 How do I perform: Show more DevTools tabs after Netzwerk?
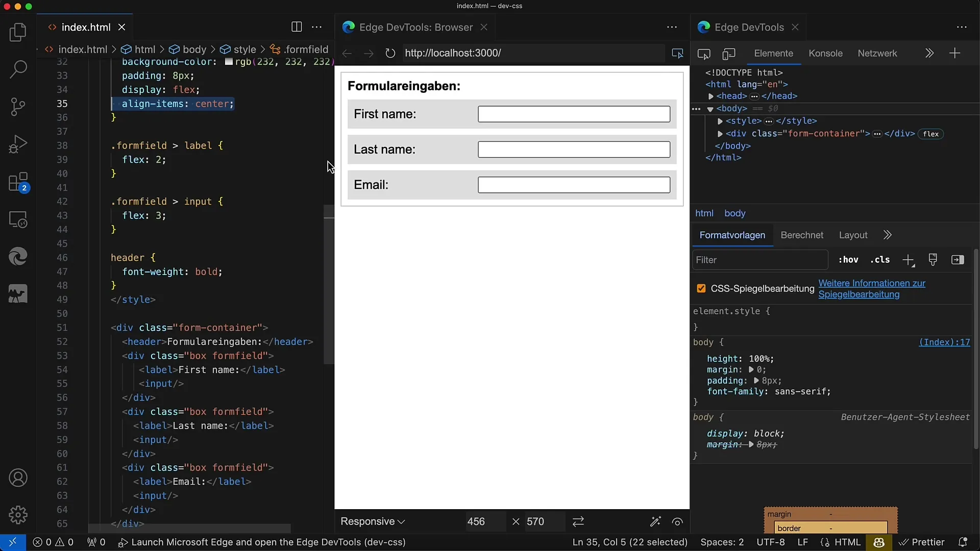click(x=929, y=53)
